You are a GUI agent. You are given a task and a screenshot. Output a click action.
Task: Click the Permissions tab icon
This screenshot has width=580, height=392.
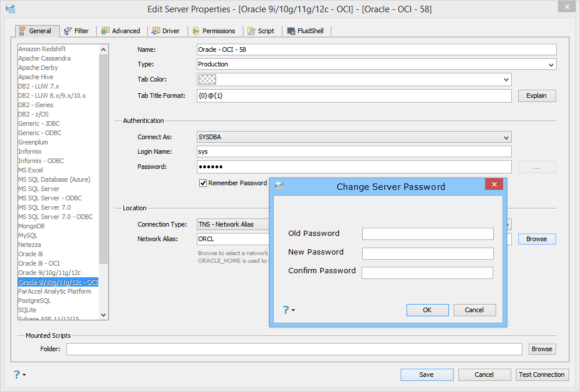(196, 31)
